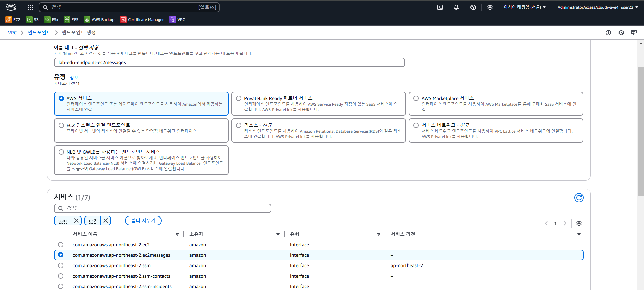Select ssm-contacts service radio
This screenshot has height=290, width=644.
click(61, 276)
